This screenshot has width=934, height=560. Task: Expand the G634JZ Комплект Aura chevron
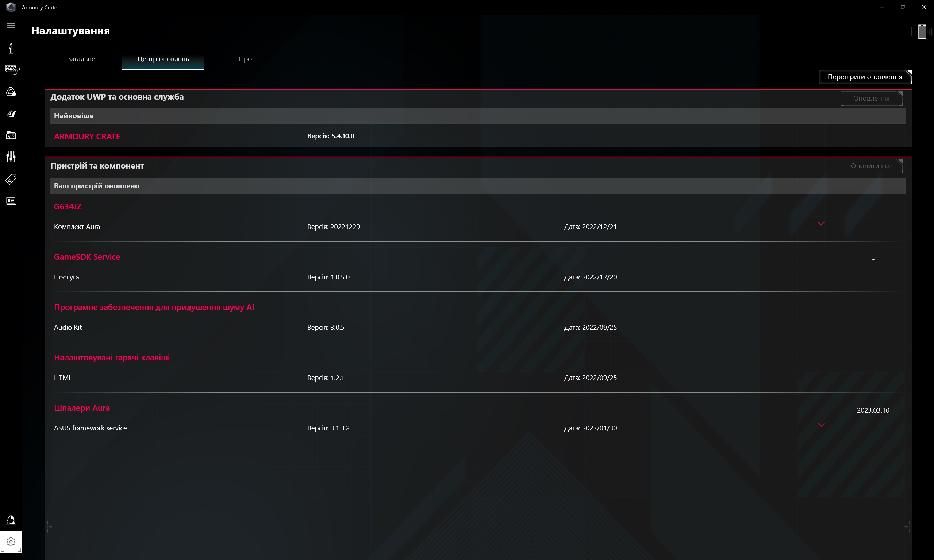(x=821, y=224)
